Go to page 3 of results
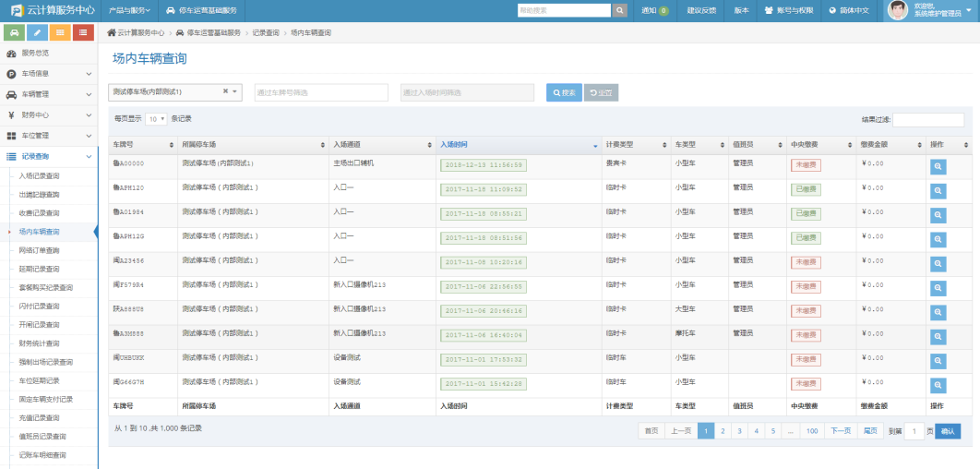The image size is (980, 469). tap(738, 431)
